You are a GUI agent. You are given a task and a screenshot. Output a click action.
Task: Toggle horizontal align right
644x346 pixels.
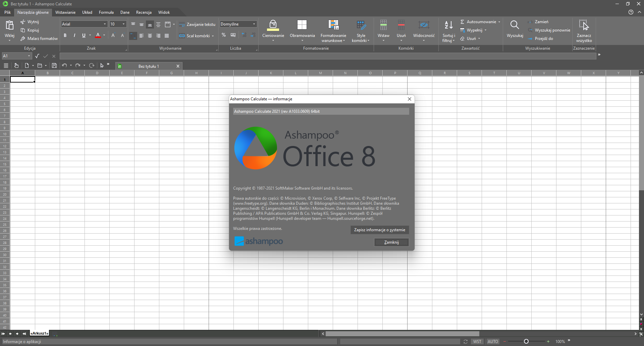(x=158, y=36)
